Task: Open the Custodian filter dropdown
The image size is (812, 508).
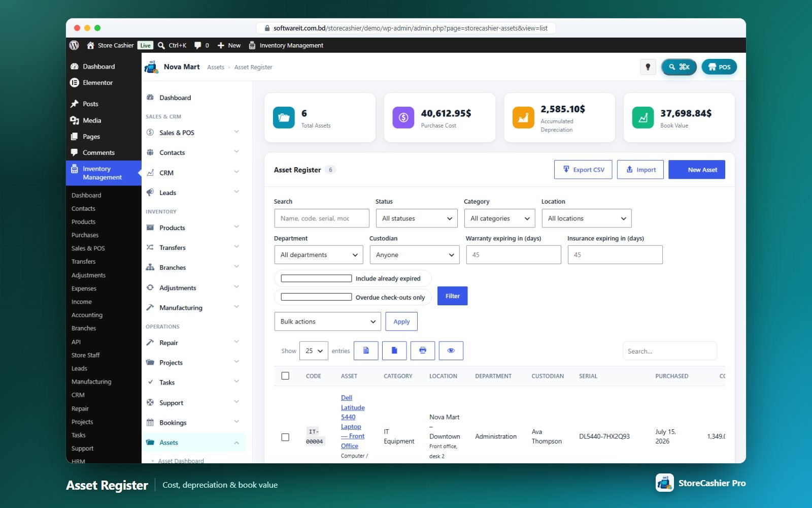Action: 415,255
